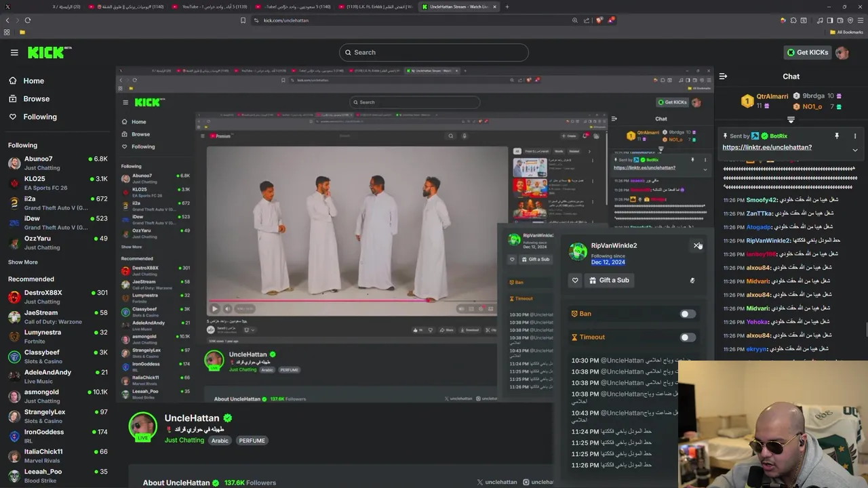Click the heart button in the user card
The height and width of the screenshot is (488, 868).
[x=575, y=280]
